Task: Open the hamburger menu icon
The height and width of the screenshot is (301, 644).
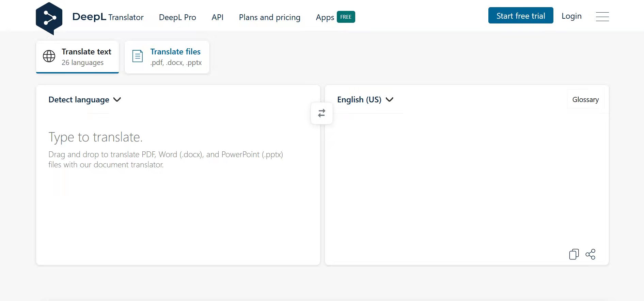Action: point(602,17)
